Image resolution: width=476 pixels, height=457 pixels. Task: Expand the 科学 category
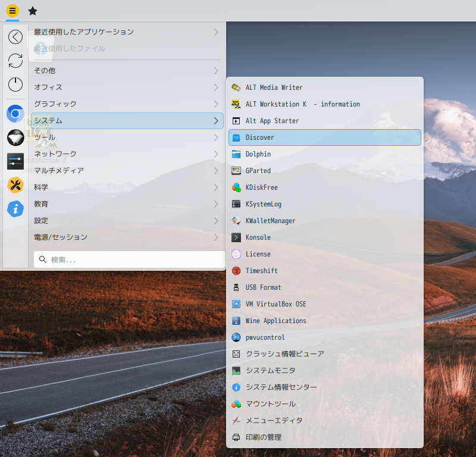(x=127, y=187)
